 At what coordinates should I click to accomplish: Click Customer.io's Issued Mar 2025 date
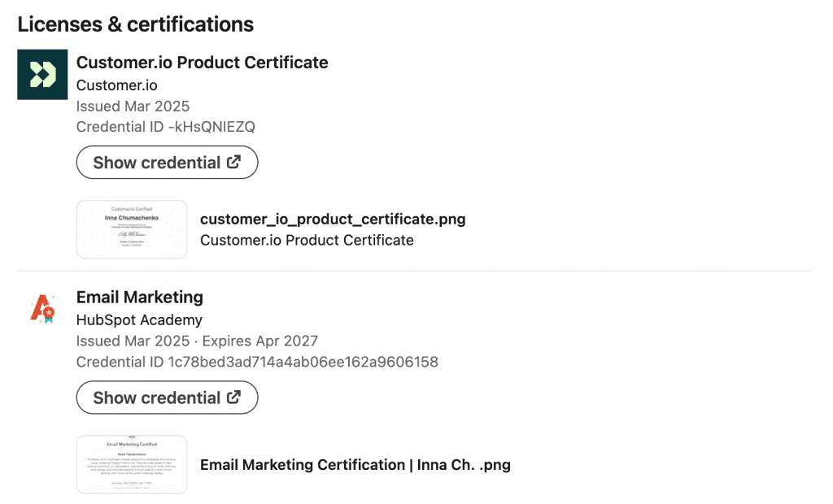133,106
